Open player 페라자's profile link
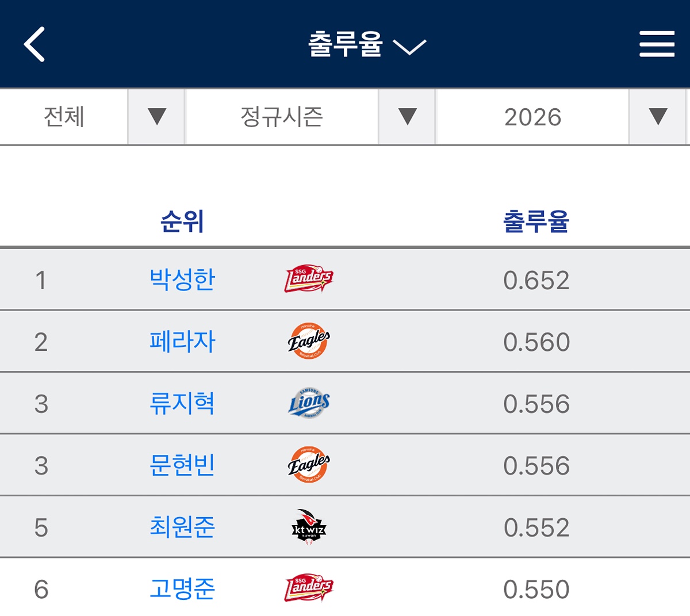The height and width of the screenshot is (616, 690). click(x=182, y=342)
